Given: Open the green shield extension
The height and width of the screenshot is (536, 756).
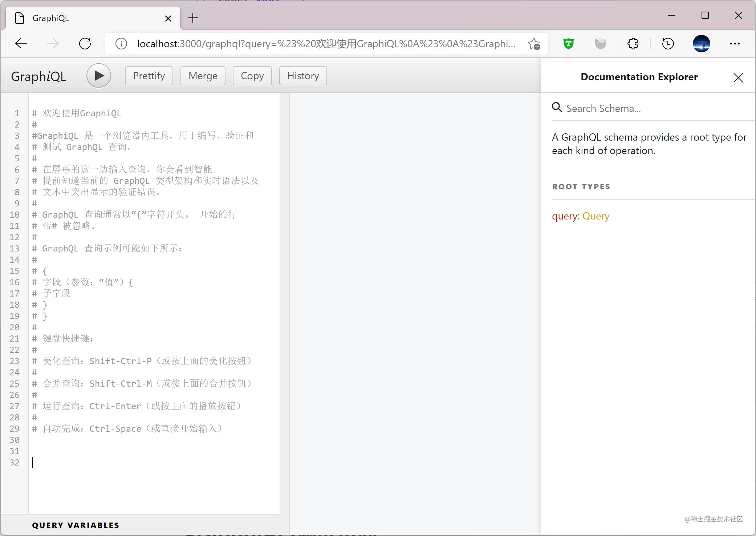Looking at the screenshot, I should (x=569, y=44).
